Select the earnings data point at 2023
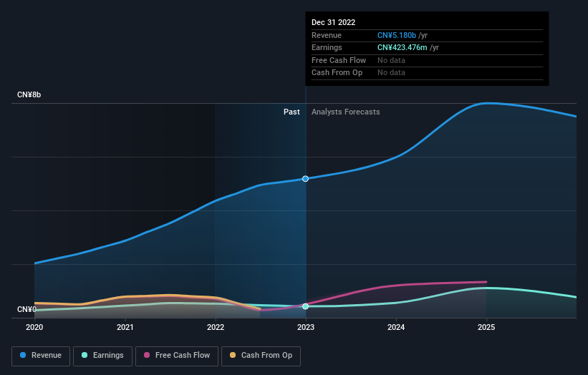This screenshot has height=375, width=588. [x=306, y=306]
